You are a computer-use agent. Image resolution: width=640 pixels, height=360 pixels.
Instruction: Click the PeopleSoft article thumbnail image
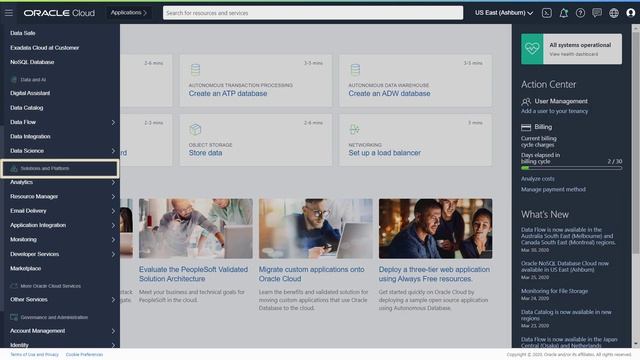pos(196,229)
